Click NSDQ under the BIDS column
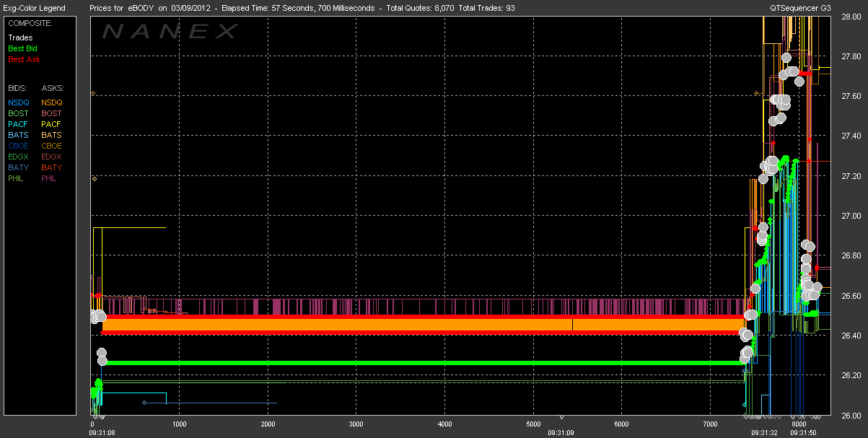This screenshot has height=438, width=868. coord(19,102)
